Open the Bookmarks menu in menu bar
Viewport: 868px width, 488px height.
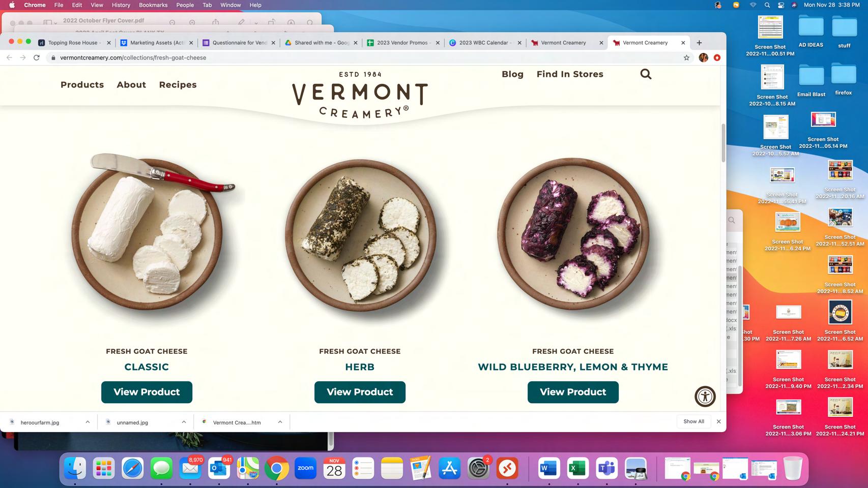click(x=153, y=5)
